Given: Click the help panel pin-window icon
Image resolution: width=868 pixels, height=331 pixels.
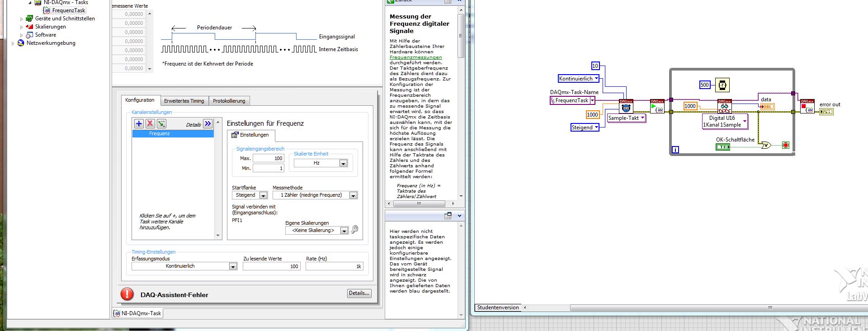Looking at the screenshot, I should (448, 216).
